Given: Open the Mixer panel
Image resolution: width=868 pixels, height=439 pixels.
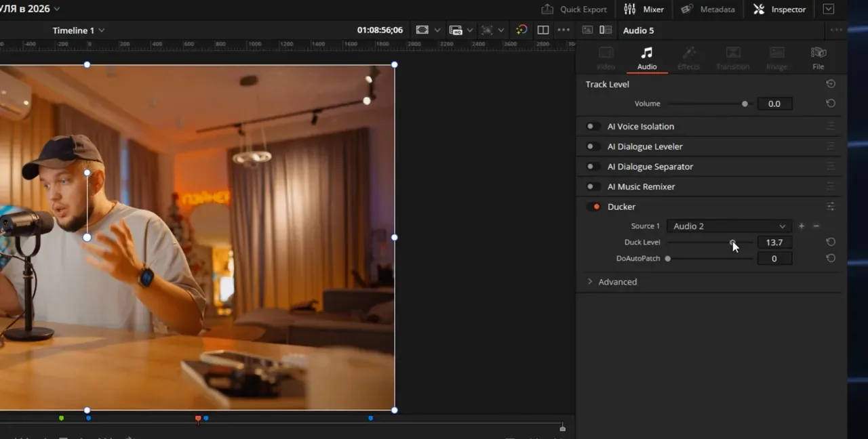Looking at the screenshot, I should (644, 9).
